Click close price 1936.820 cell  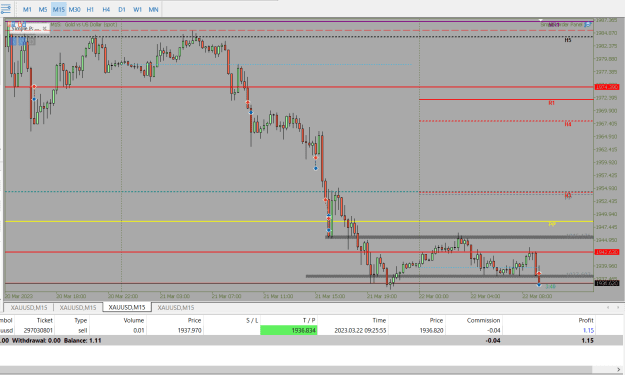click(x=431, y=330)
